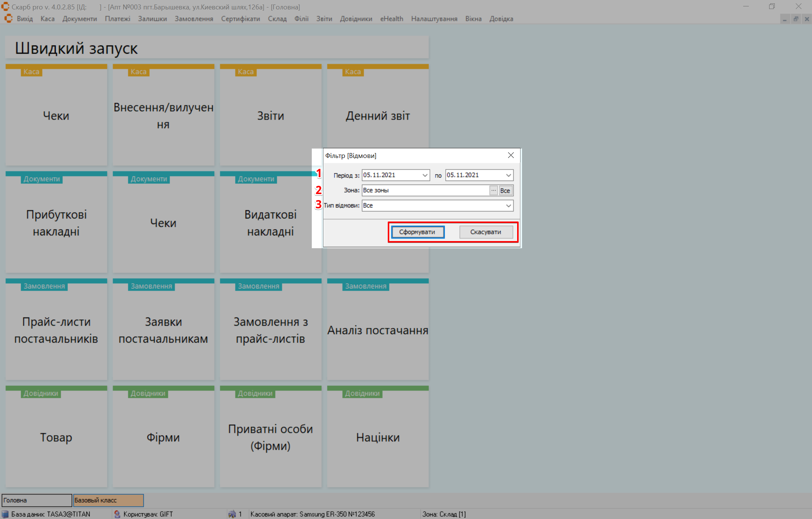Viewport: 812px width, 519px height.
Task: Restore the inner MDI window
Action: click(796, 19)
